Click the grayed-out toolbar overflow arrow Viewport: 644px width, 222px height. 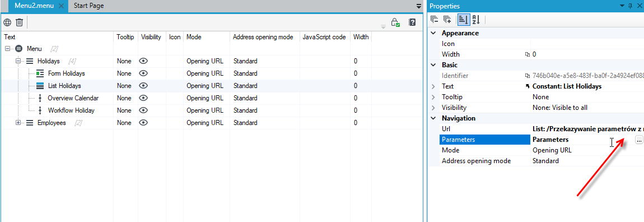click(x=383, y=27)
